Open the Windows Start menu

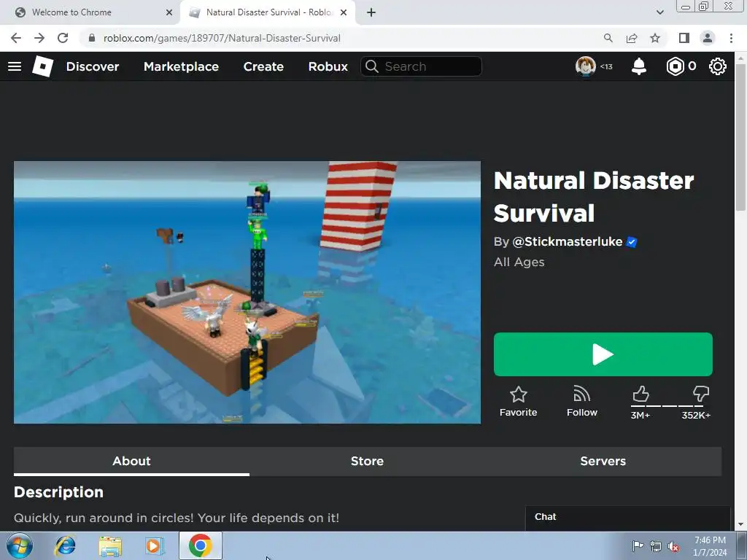20,545
